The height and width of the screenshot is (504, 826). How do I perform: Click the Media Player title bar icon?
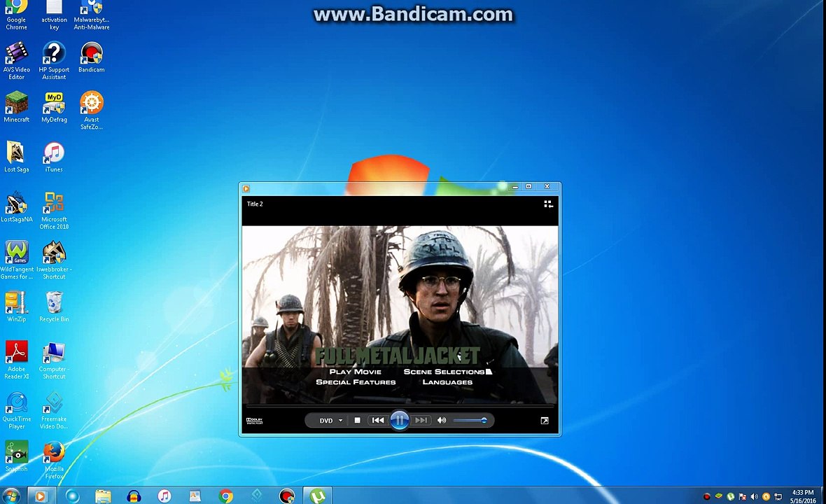click(x=246, y=188)
